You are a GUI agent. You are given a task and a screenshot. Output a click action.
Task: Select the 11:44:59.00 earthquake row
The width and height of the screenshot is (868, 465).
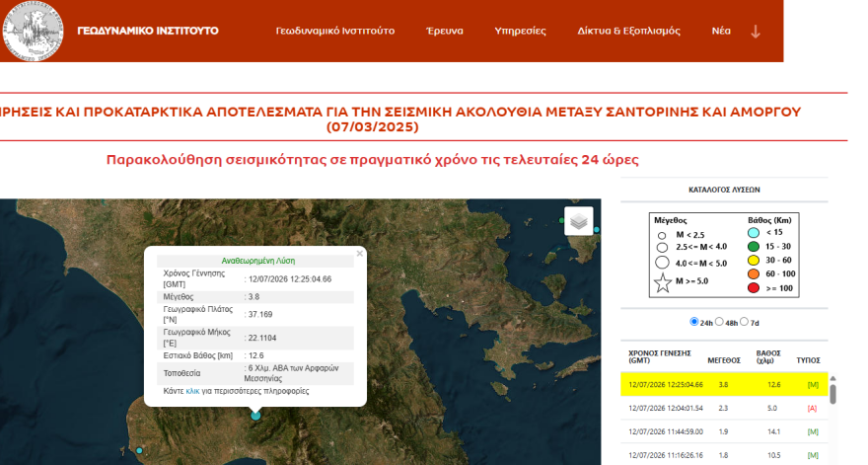724,431
